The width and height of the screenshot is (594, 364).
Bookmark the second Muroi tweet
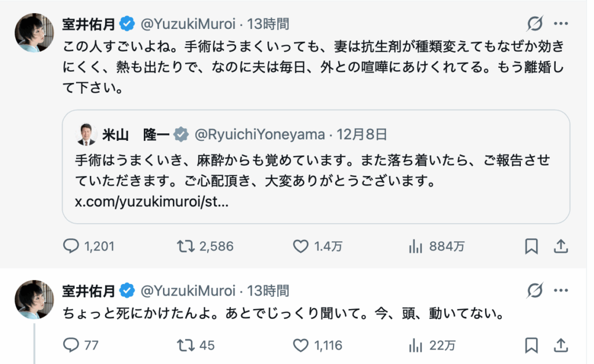[531, 345]
